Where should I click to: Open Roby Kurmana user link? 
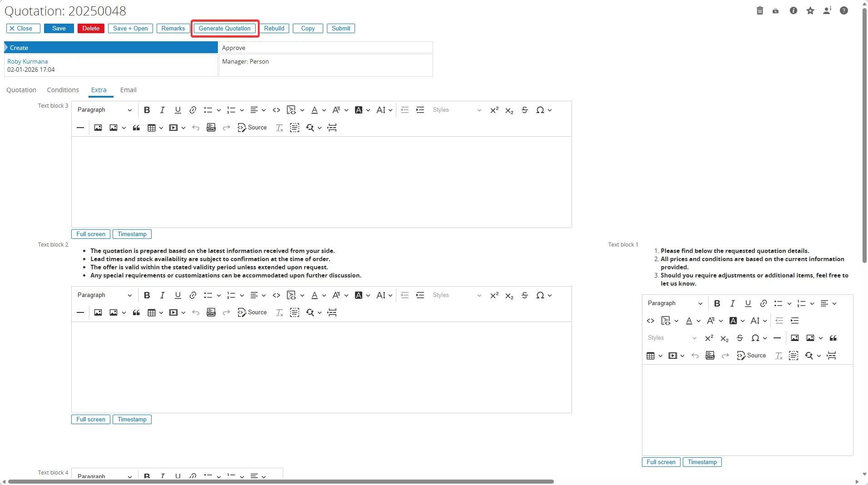[x=27, y=61]
